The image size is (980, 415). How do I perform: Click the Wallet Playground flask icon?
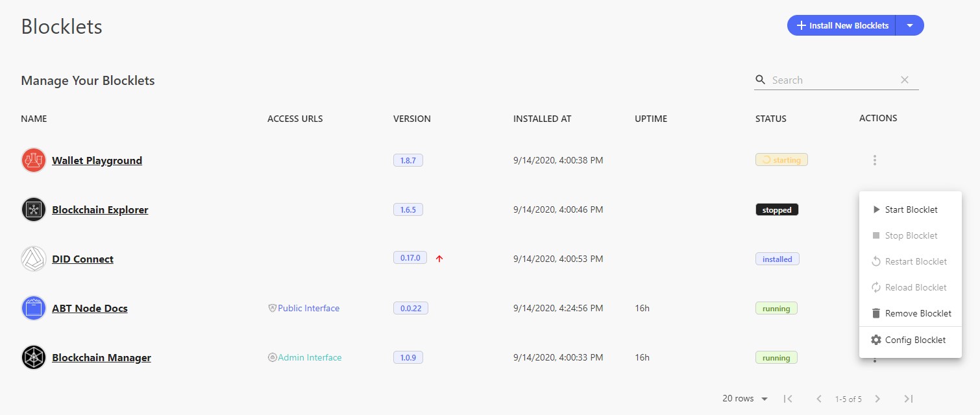pyautogui.click(x=34, y=160)
